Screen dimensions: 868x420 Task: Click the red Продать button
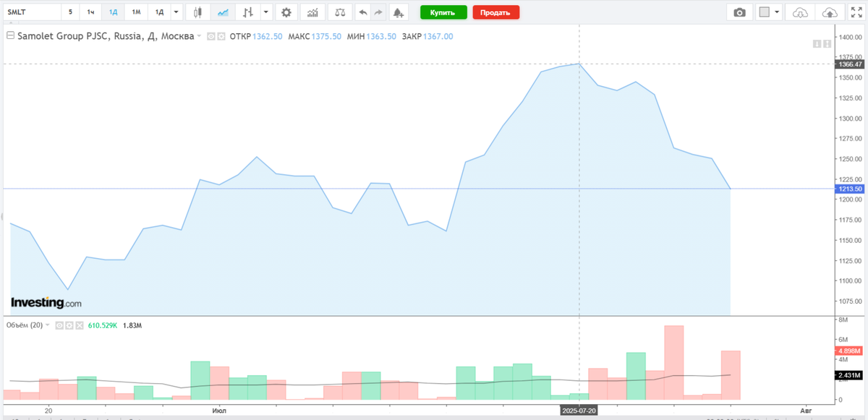tap(495, 12)
